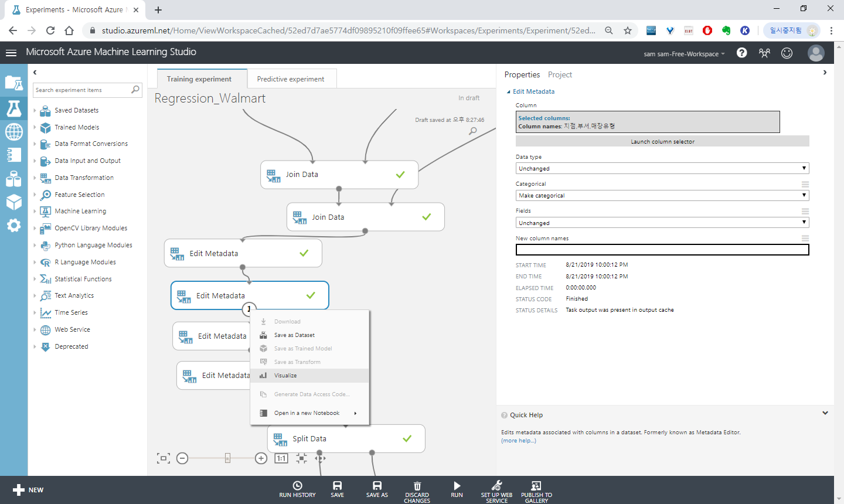
Task: Click Publish to Gallery
Action: 536,492
